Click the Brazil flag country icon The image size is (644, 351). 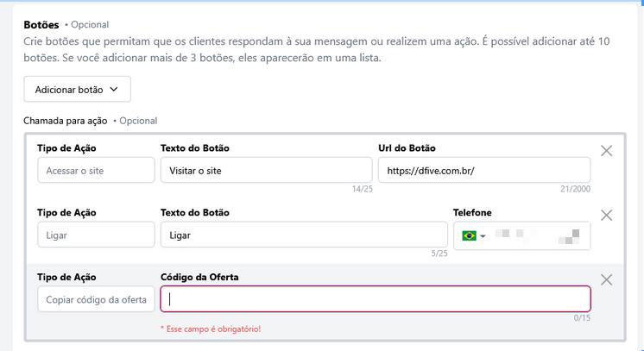470,235
